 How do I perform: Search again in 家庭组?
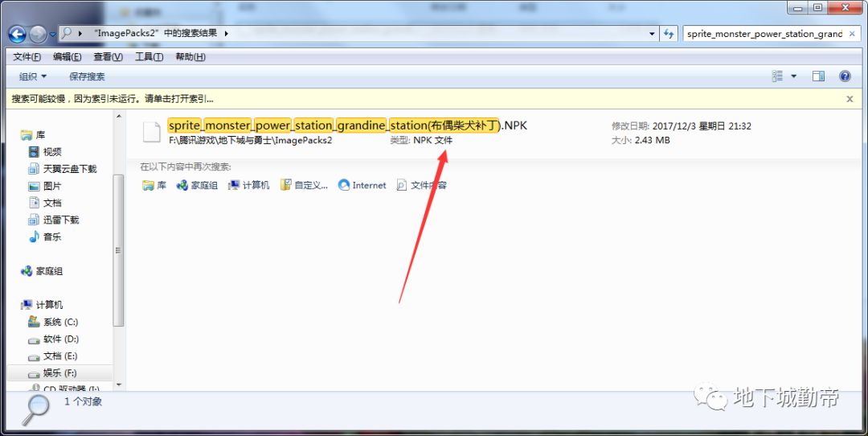(197, 186)
